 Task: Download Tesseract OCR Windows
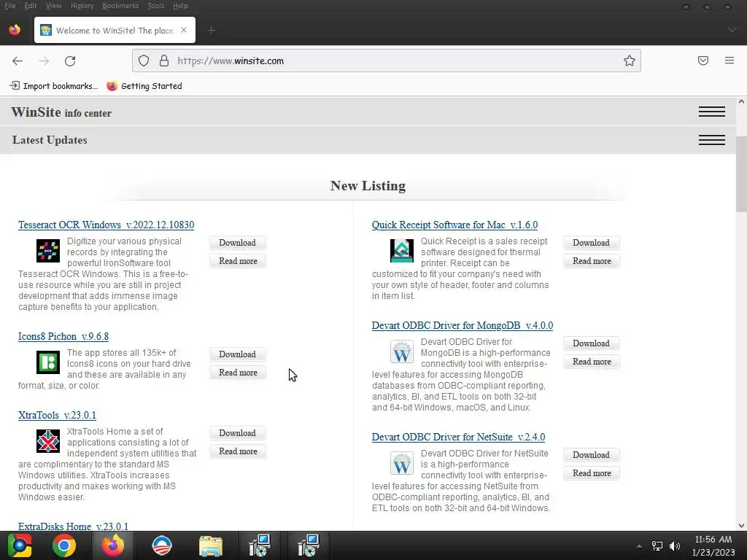point(238,243)
